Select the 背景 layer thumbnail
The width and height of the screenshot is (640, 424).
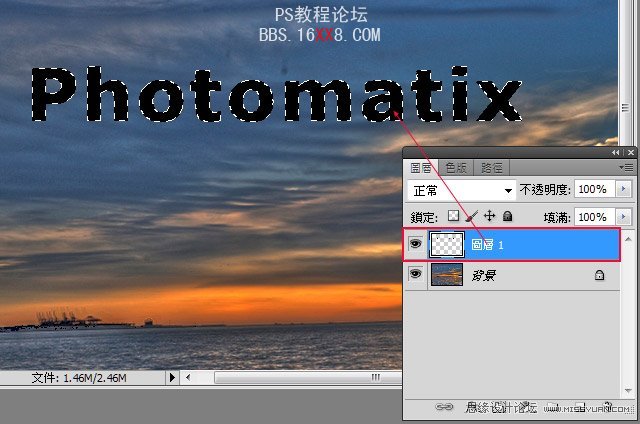[447, 274]
